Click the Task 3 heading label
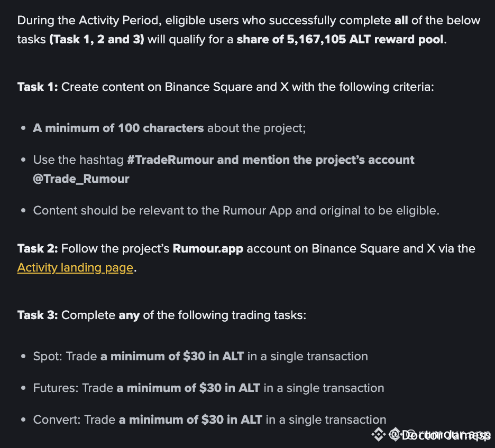 tap(37, 315)
